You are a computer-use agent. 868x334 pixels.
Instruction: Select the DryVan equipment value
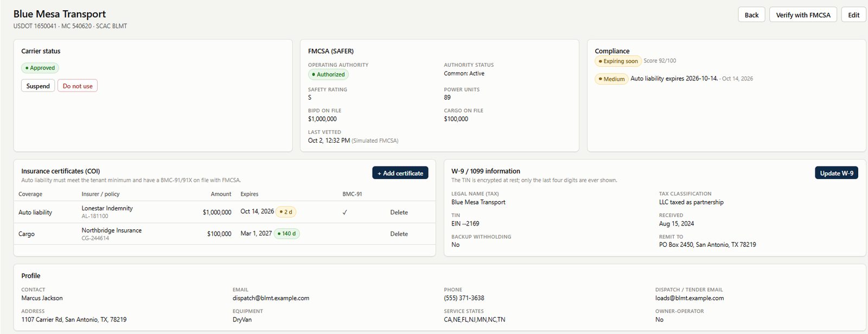click(x=242, y=320)
